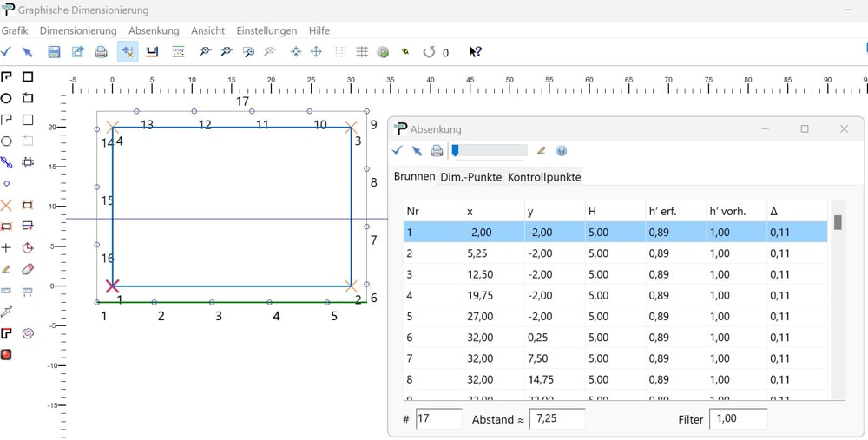The image size is (868, 440).
Task: Click the undo arrow icon next to 0
Action: 429,52
